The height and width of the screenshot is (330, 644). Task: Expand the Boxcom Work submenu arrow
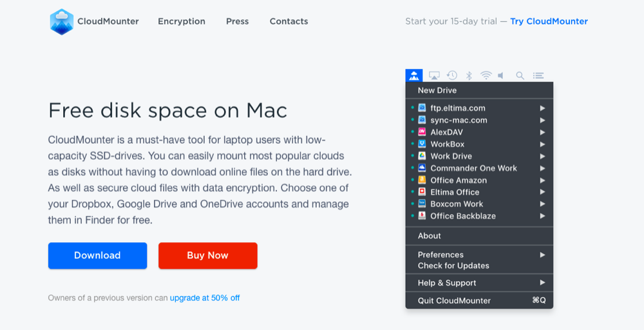click(542, 204)
